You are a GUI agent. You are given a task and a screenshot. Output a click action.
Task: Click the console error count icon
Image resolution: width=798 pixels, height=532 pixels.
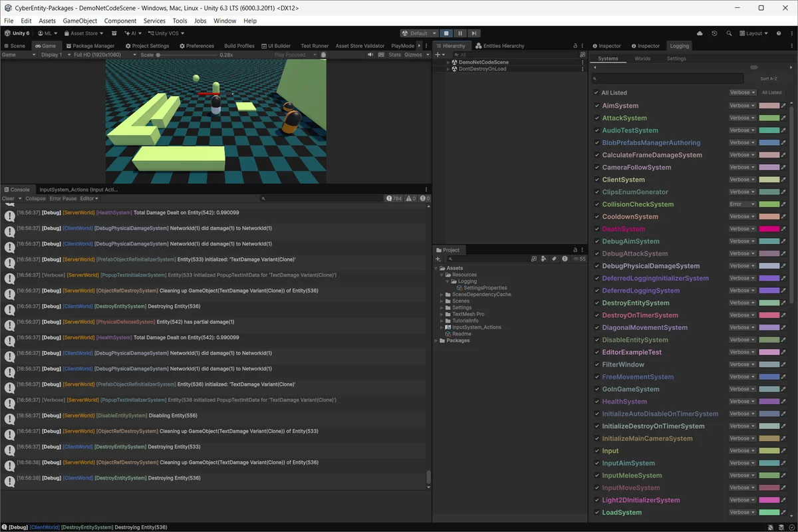pos(423,198)
